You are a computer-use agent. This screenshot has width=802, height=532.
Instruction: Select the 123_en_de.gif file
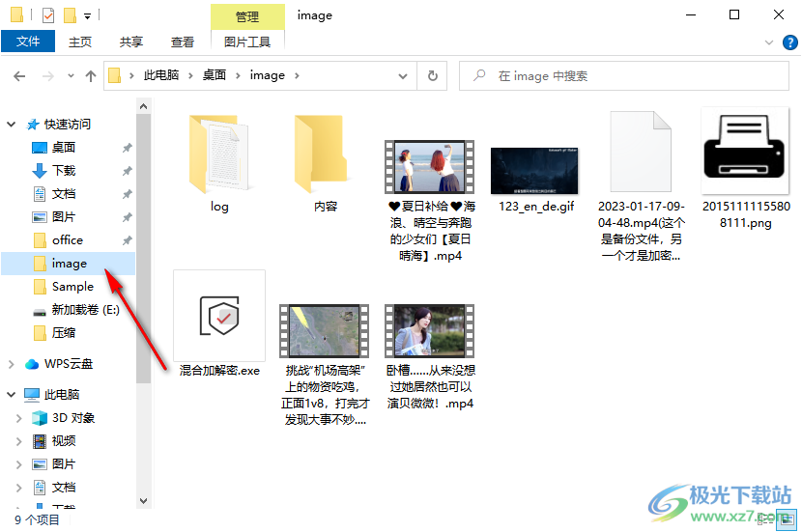(535, 180)
